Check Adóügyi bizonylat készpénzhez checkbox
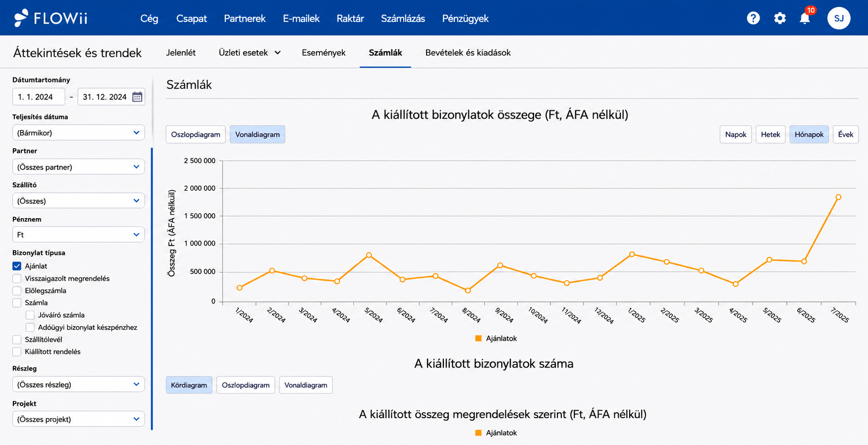The height and width of the screenshot is (445, 868). click(30, 328)
